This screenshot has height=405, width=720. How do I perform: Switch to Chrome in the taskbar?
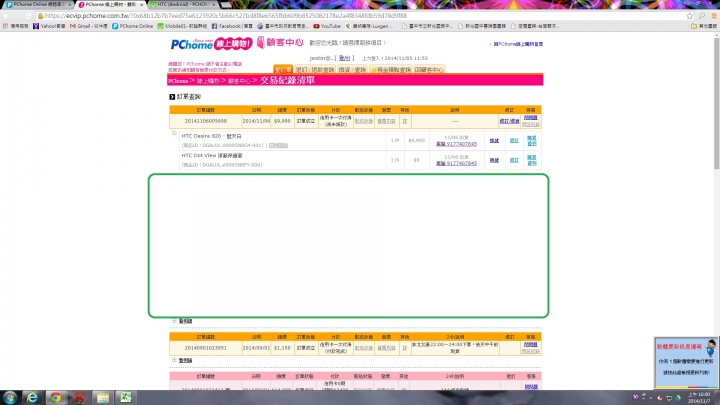point(56,397)
